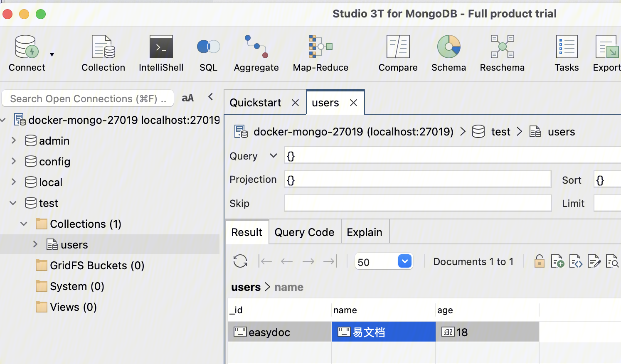Screen dimensions: 621x364
Task: Click the _id column header
Action: pyautogui.click(x=279, y=310)
